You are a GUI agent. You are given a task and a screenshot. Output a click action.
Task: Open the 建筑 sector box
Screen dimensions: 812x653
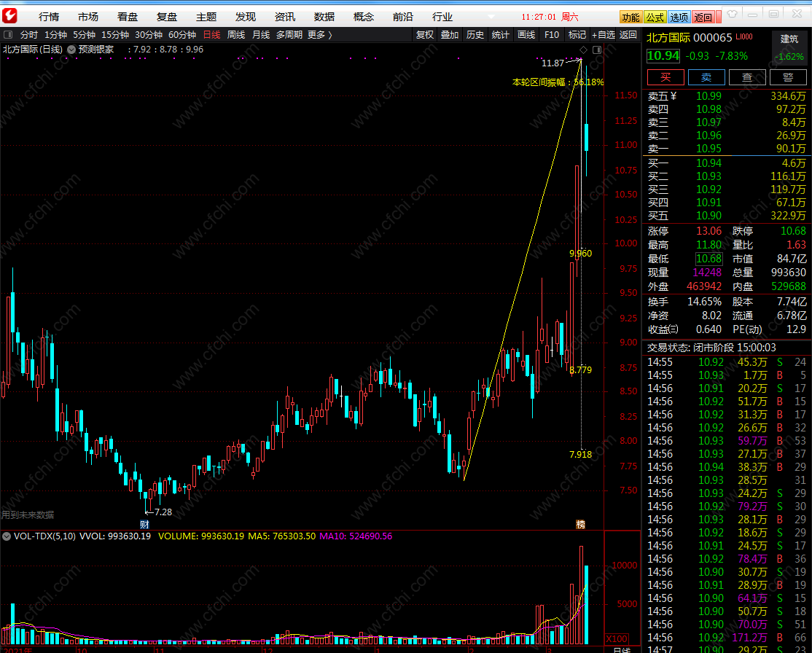(x=789, y=47)
